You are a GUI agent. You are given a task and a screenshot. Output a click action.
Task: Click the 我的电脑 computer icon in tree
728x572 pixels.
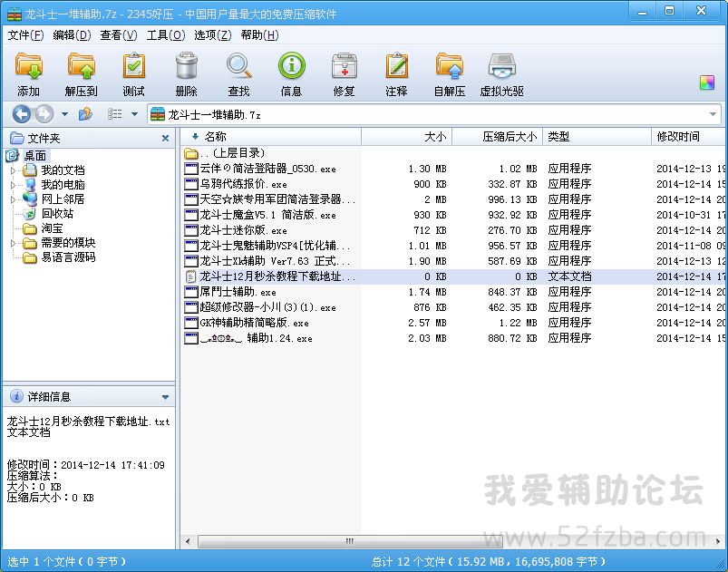pyautogui.click(x=31, y=185)
